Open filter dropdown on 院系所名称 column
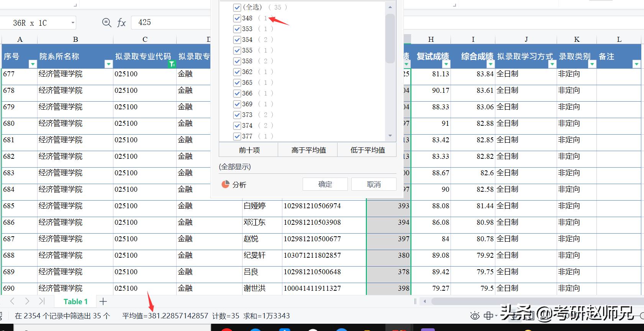The width and height of the screenshot is (644, 331). (x=108, y=64)
